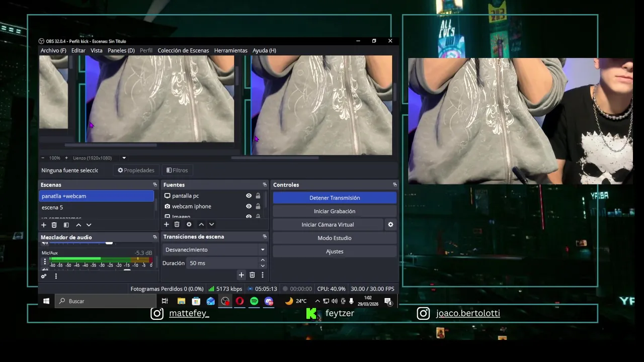Image resolution: width=644 pixels, height=362 pixels.
Task: Open the Editar menu
Action: [x=78, y=50]
